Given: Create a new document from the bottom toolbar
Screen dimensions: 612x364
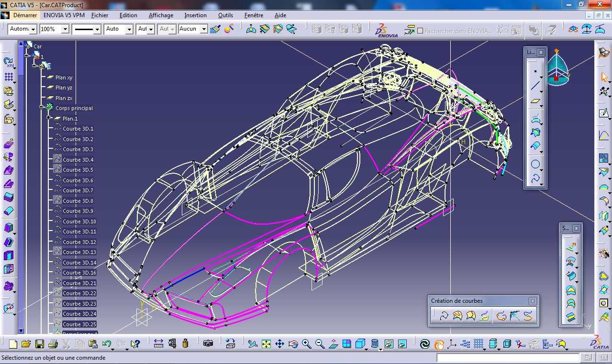Looking at the screenshot, I should (x=13, y=344).
